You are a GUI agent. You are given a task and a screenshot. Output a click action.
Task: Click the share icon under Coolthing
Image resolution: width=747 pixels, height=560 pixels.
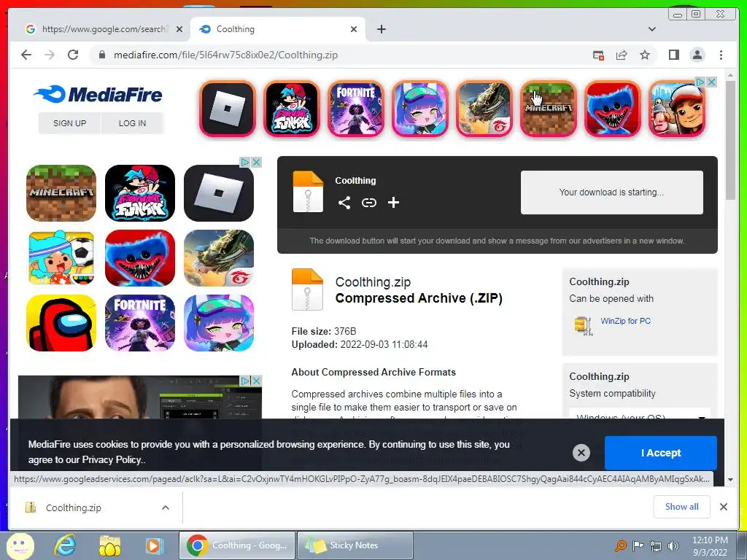click(344, 203)
